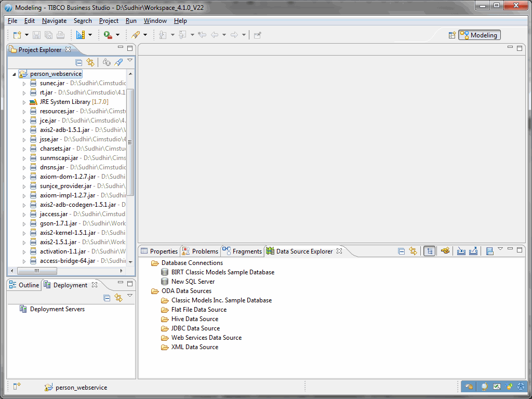532x399 pixels.
Task: Select gson-1.7.1.jar in Project Explorer
Action: click(58, 223)
